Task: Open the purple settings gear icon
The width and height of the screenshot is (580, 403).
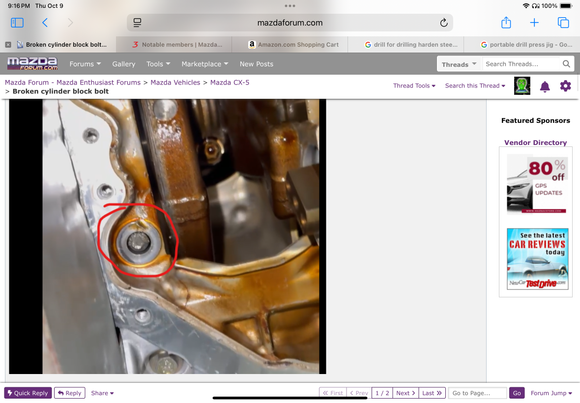Action: (565, 86)
